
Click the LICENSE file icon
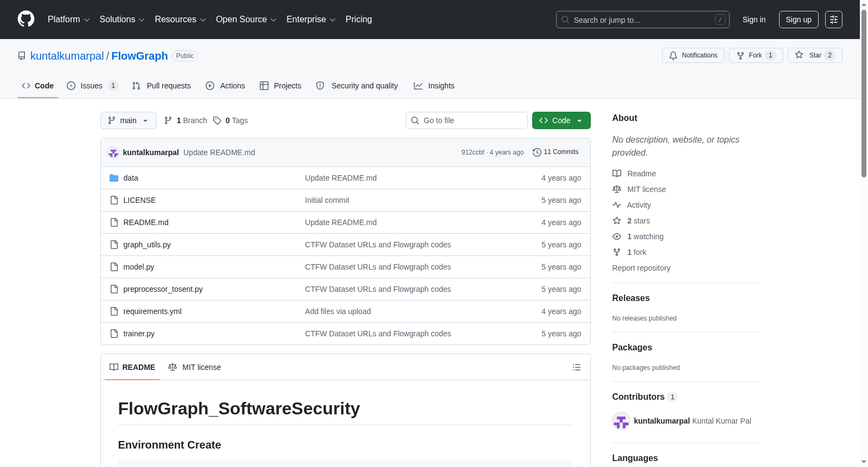pos(114,200)
